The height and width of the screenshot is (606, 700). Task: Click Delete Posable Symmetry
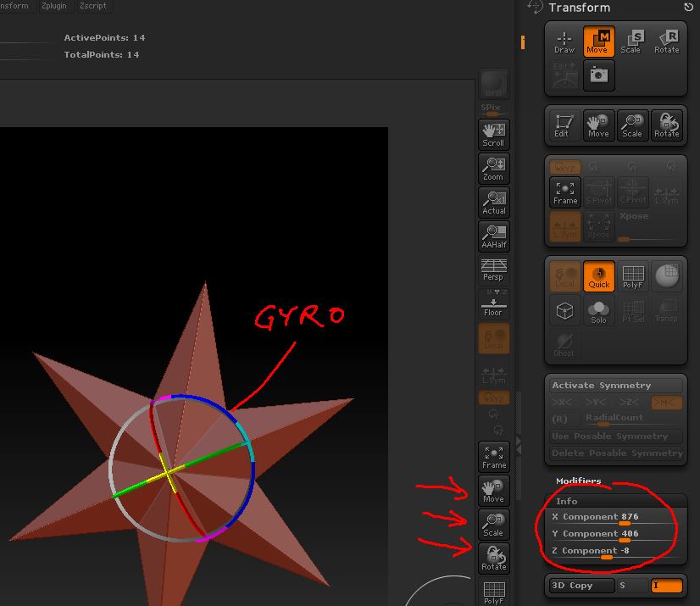coord(615,453)
